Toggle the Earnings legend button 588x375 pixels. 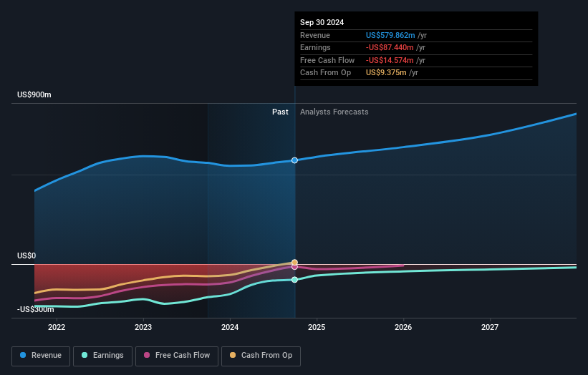click(x=102, y=356)
